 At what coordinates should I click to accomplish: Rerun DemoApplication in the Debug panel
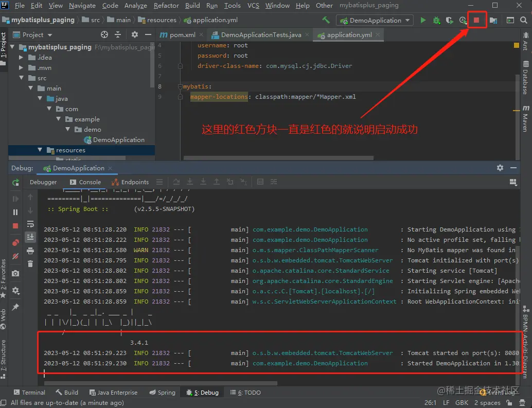[15, 182]
